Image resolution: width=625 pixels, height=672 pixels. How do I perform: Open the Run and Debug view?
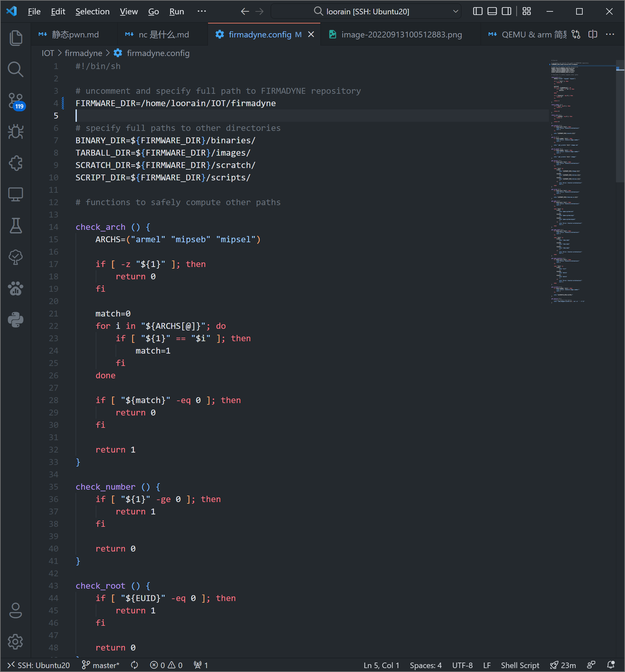(x=16, y=132)
